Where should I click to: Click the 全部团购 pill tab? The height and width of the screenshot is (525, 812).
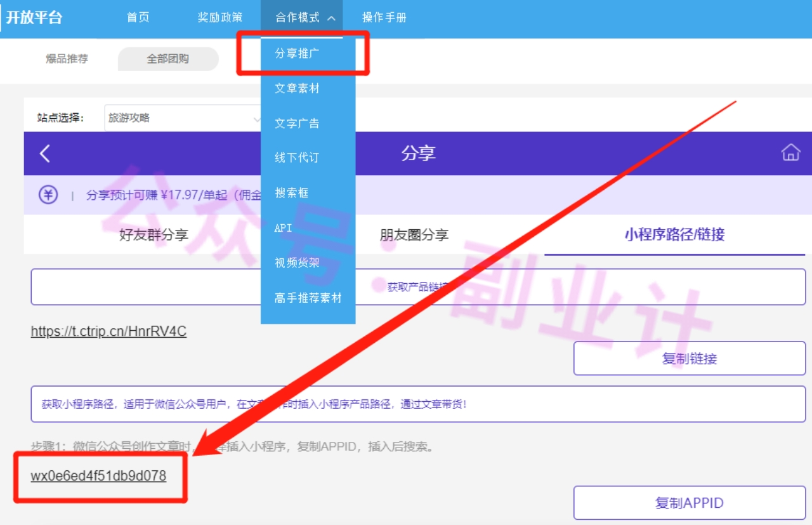[x=168, y=59]
